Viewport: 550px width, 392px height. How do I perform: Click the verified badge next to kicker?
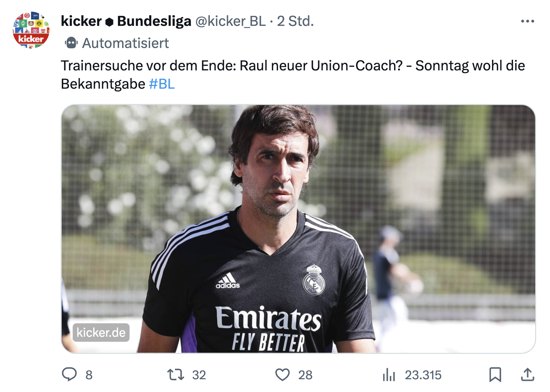109,22
